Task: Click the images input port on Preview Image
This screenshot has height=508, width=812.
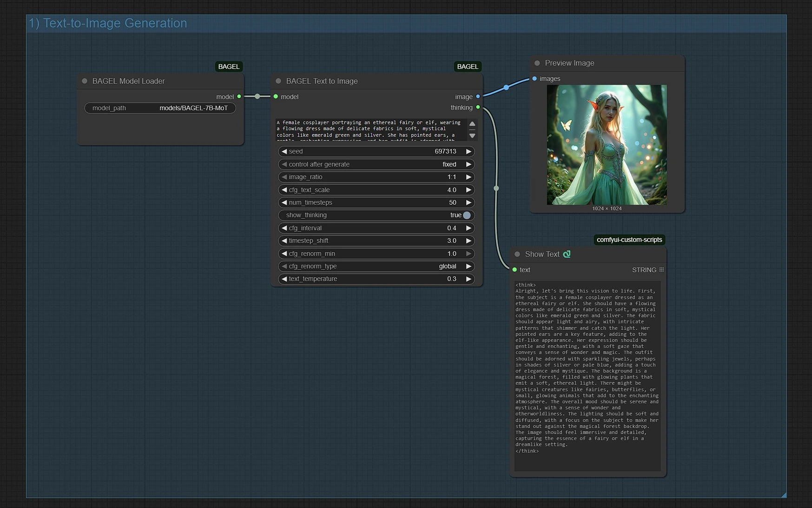Action: coord(535,79)
